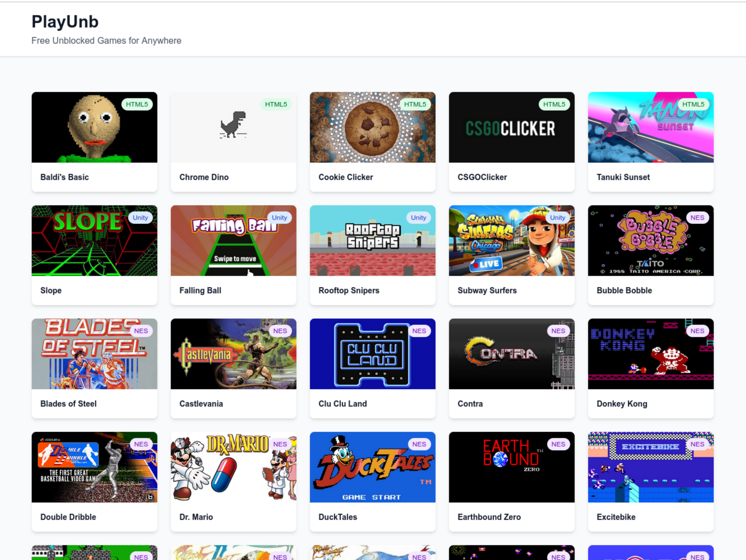Click the Cookie Clicker title text

346,177
